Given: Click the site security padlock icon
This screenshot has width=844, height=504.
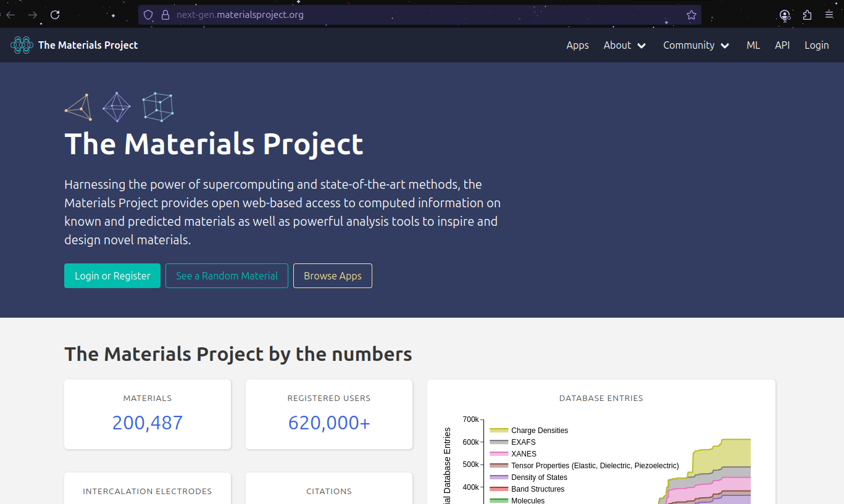Looking at the screenshot, I should pyautogui.click(x=165, y=15).
